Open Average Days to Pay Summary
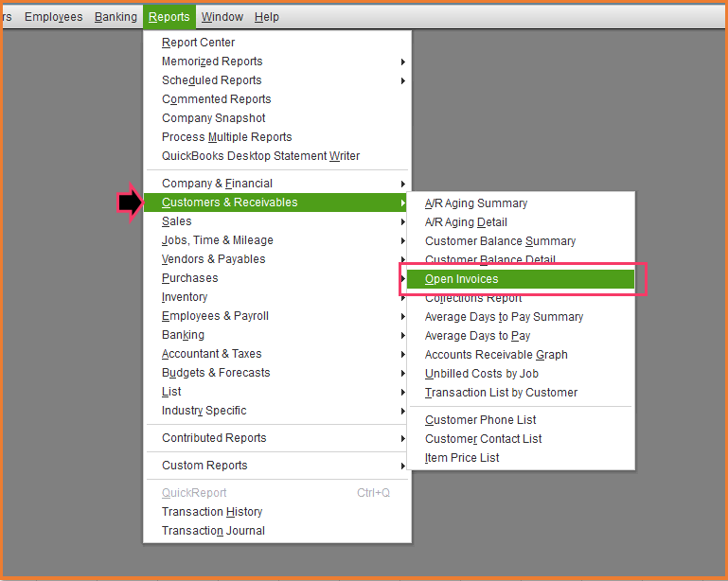This screenshot has height=581, width=728. coord(521,317)
